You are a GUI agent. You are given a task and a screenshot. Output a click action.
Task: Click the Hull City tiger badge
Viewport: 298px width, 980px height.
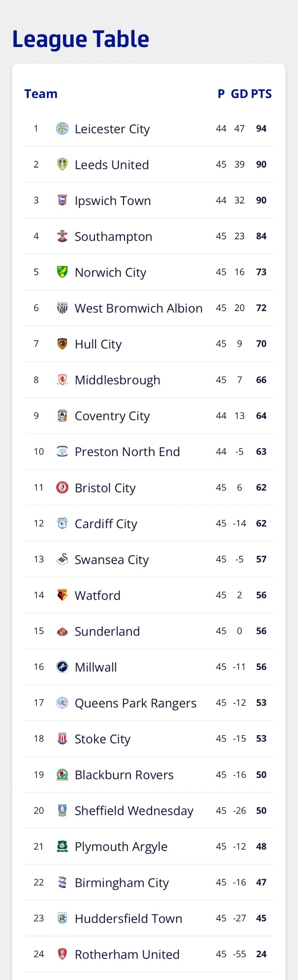coord(63,344)
